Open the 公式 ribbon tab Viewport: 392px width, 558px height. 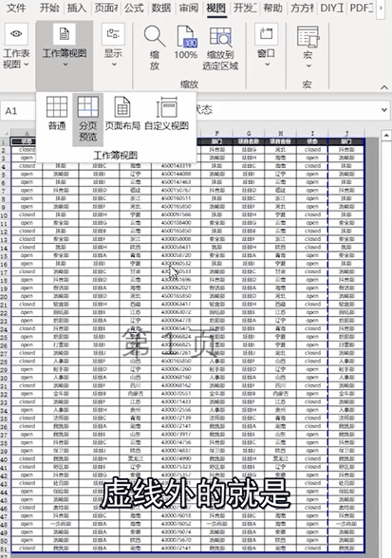pyautogui.click(x=134, y=8)
